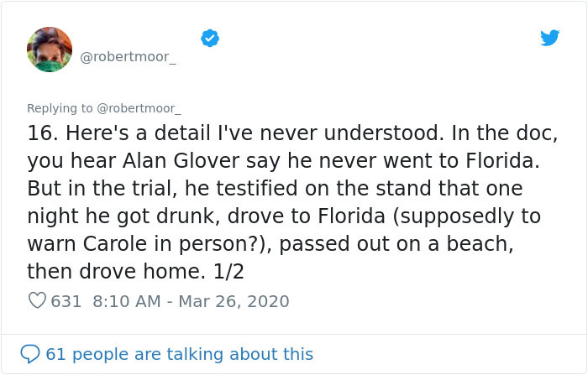Open '61 people are talking about this'
588x375 pixels.
[179, 354]
